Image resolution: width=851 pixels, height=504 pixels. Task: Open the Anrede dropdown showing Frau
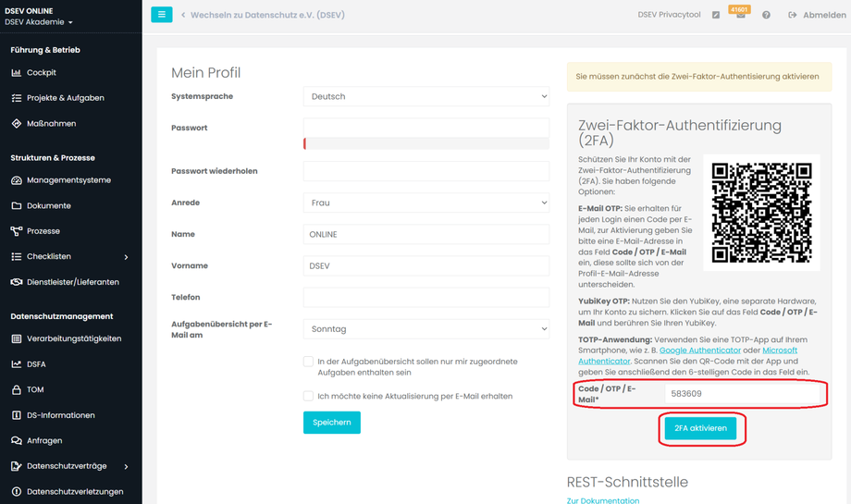click(426, 203)
